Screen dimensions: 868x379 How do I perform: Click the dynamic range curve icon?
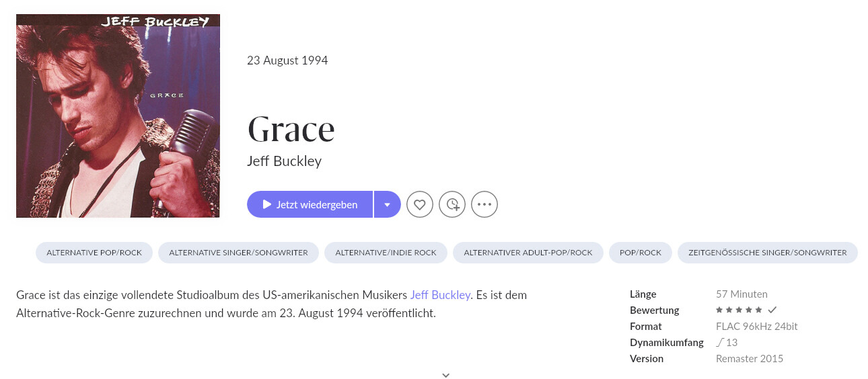pyautogui.click(x=720, y=342)
